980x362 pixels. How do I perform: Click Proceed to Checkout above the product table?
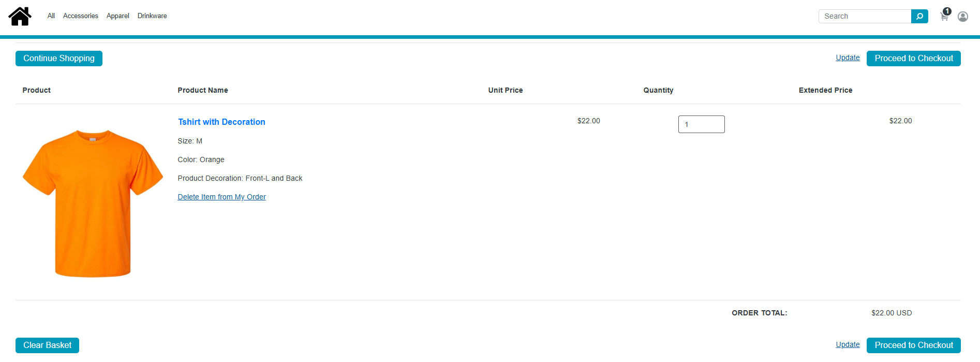(913, 59)
